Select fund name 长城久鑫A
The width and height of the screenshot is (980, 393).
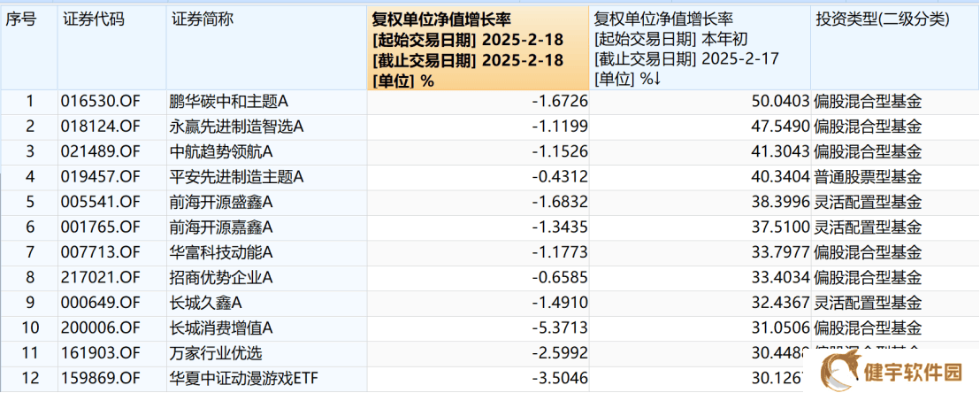pyautogui.click(x=205, y=303)
